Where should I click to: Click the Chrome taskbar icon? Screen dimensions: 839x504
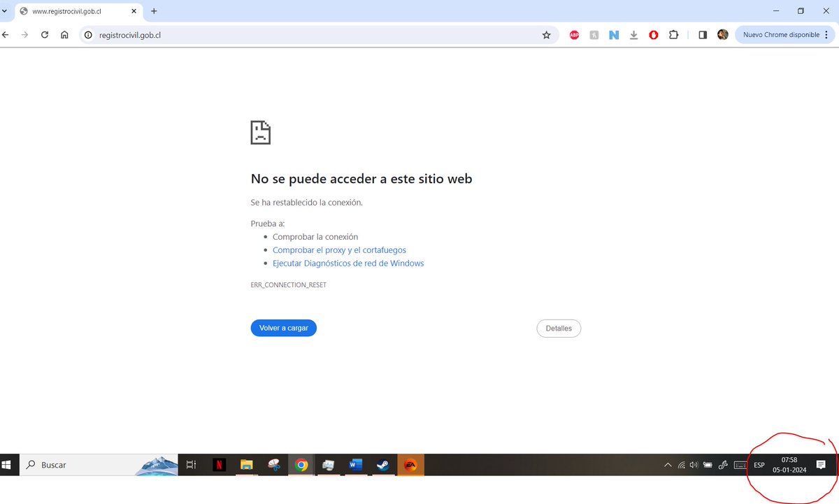[x=301, y=464]
